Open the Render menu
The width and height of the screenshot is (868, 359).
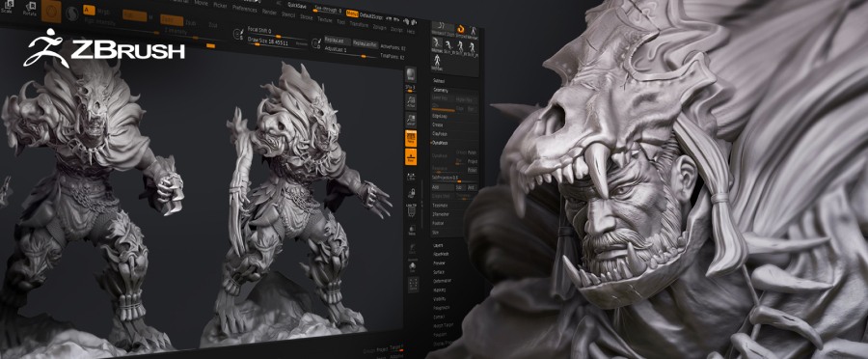(x=269, y=11)
